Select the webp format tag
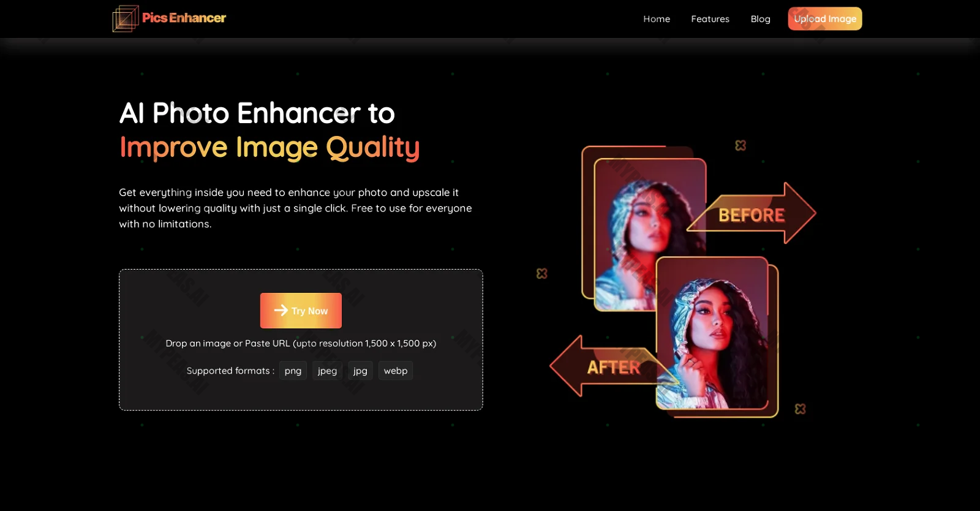Screen dimensions: 980x511 [x=396, y=371]
